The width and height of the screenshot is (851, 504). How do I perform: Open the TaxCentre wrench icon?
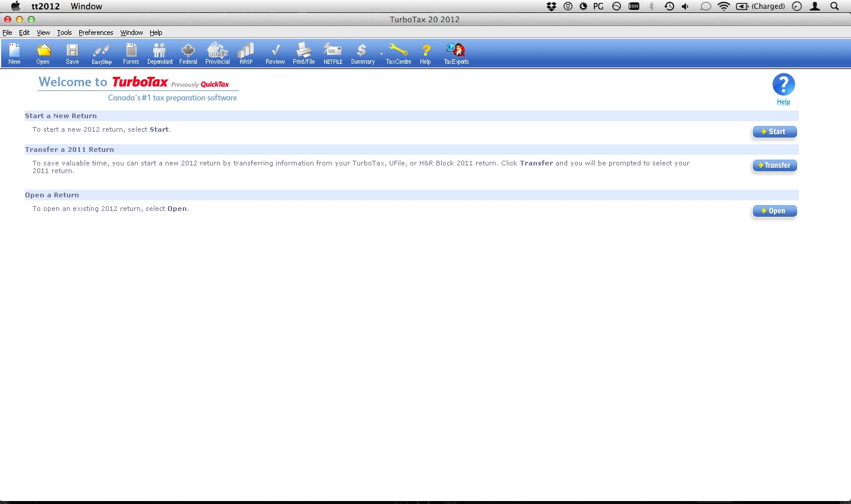tap(399, 53)
